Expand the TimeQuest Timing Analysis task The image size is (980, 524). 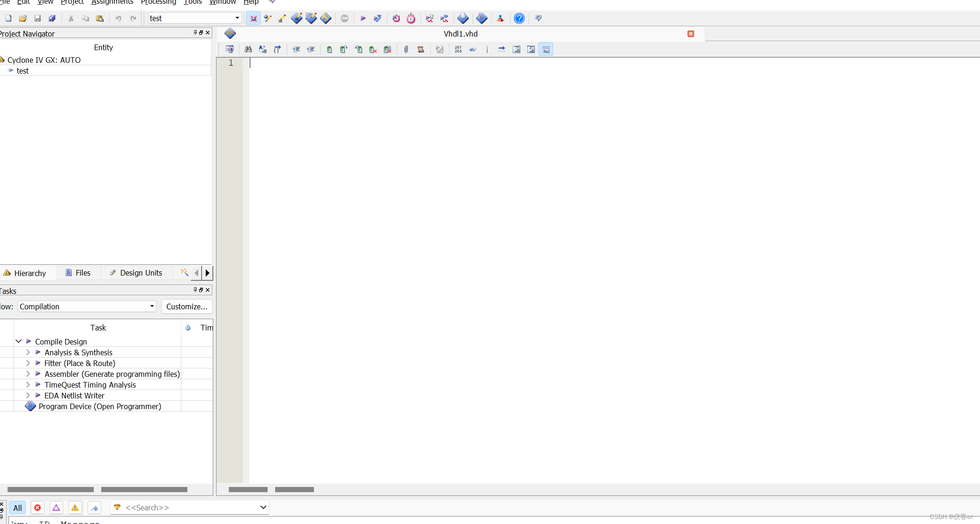[x=28, y=384]
